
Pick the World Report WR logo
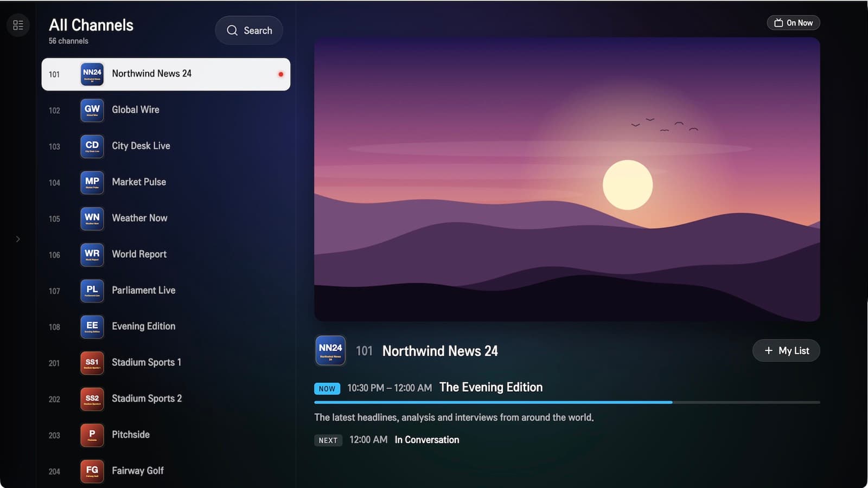pos(92,254)
